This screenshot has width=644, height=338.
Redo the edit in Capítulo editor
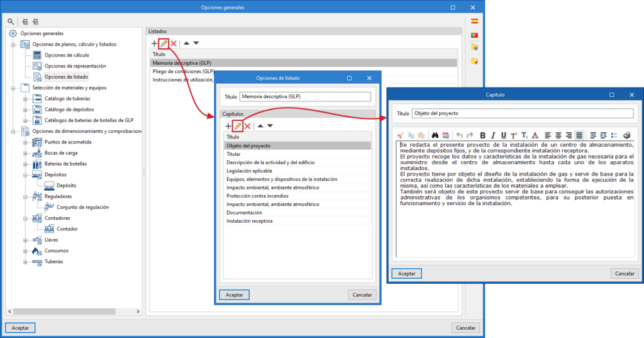470,135
